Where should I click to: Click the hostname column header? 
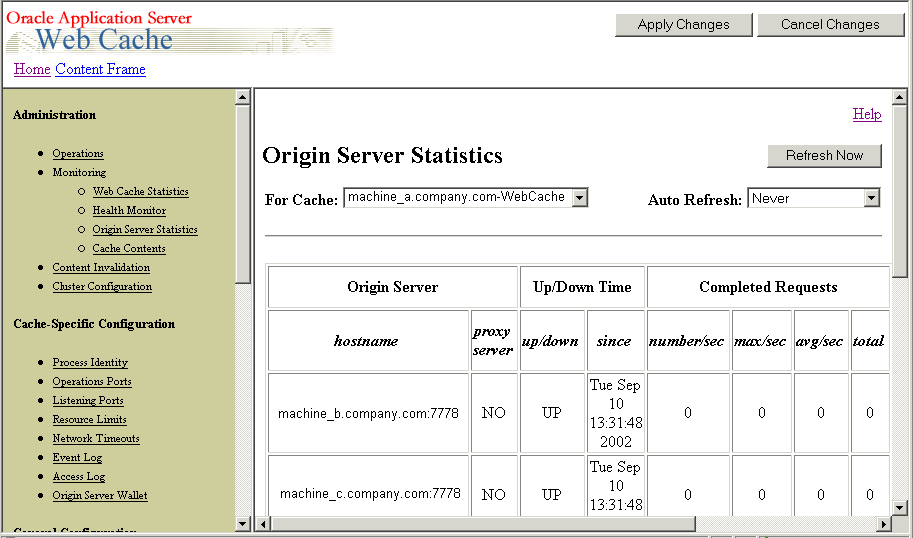(x=366, y=341)
